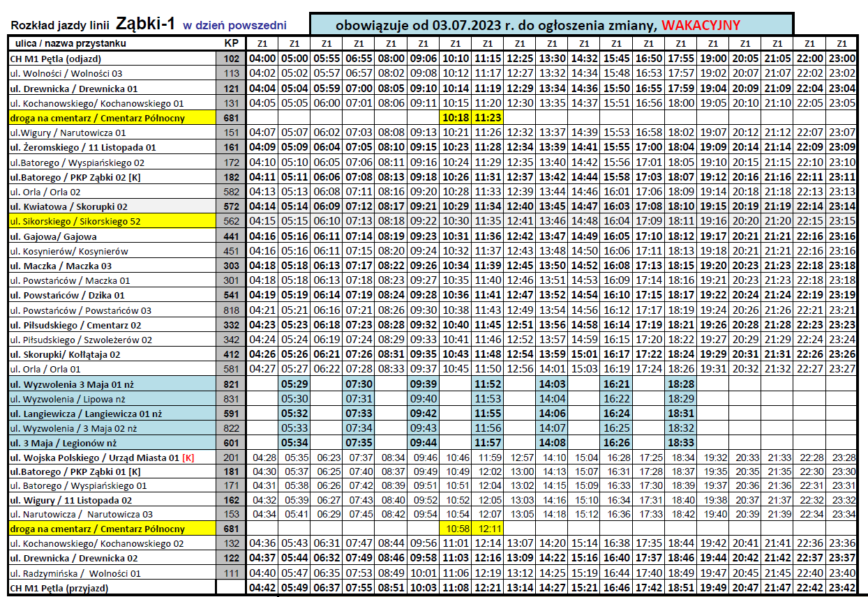Click 'ul. Kosynierów/ Kosynierów' stop name
Screen dimensions: 868x597
pyautogui.click(x=68, y=250)
